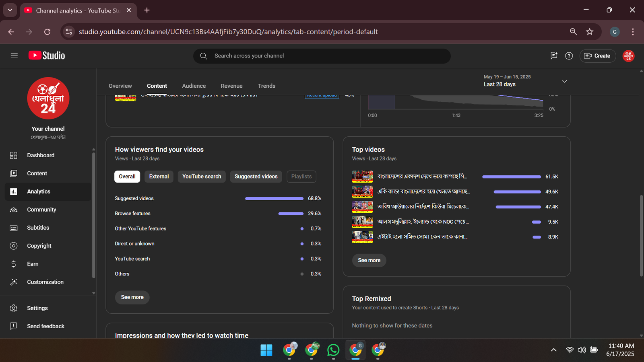
Task: Click the Subtitles sidebar icon
Action: (x=14, y=228)
